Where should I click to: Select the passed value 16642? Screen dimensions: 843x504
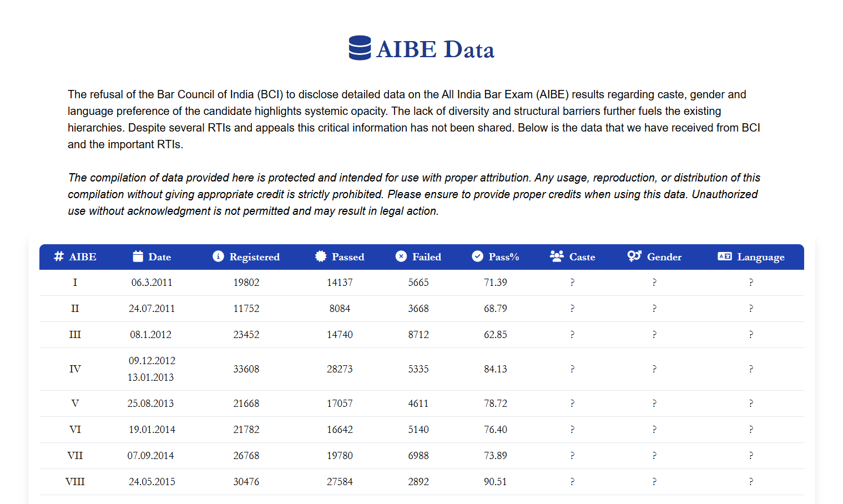(x=340, y=430)
